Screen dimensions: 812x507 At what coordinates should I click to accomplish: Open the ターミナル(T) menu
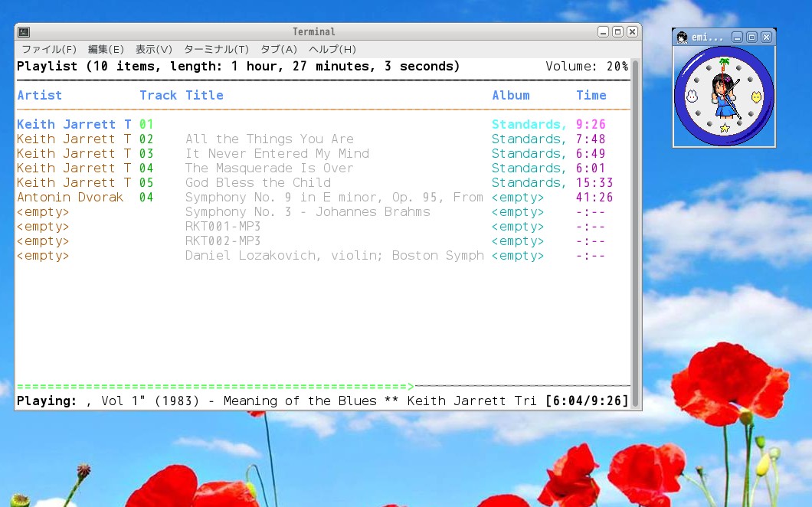click(216, 49)
